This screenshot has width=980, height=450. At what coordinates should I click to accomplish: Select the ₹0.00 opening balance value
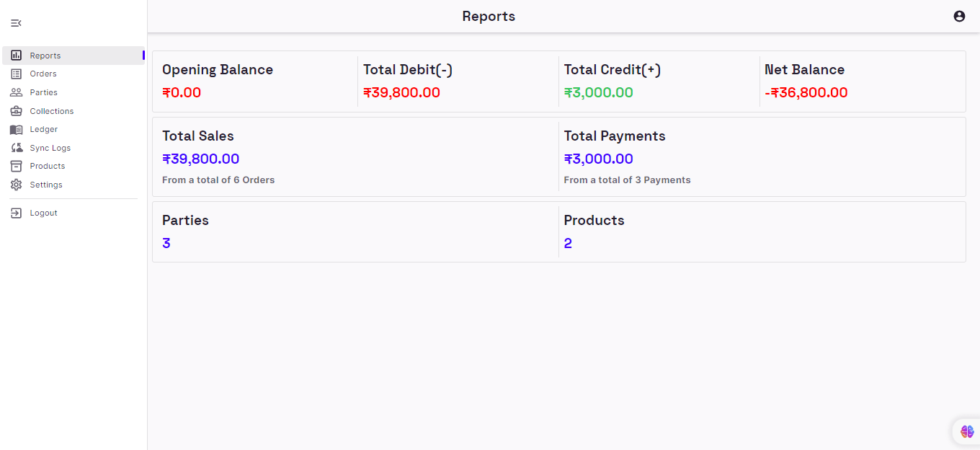coord(182,92)
